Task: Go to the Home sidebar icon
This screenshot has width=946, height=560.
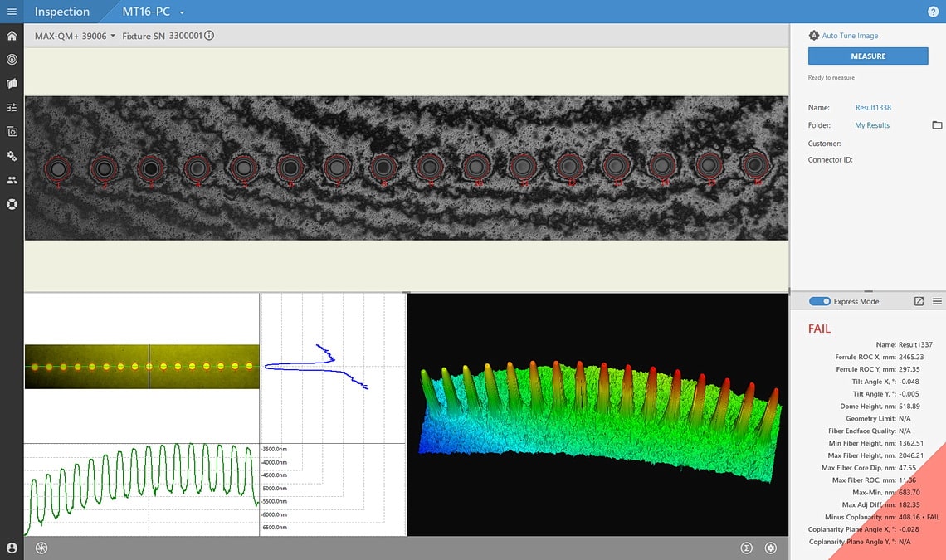Action: (x=12, y=36)
